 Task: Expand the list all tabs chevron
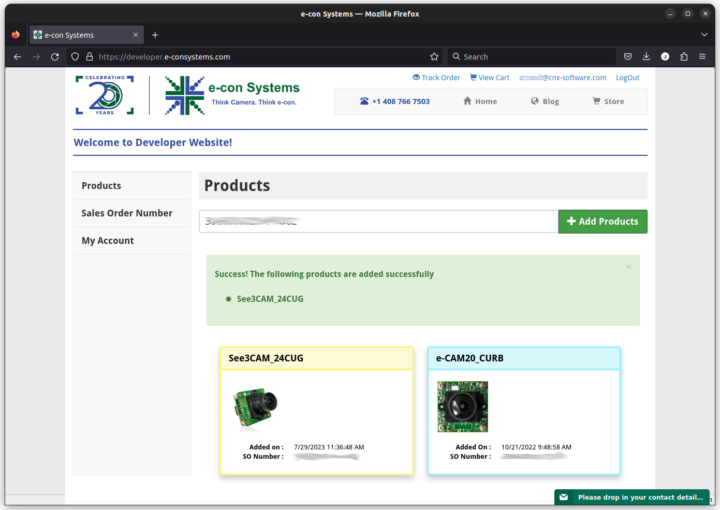(704, 35)
